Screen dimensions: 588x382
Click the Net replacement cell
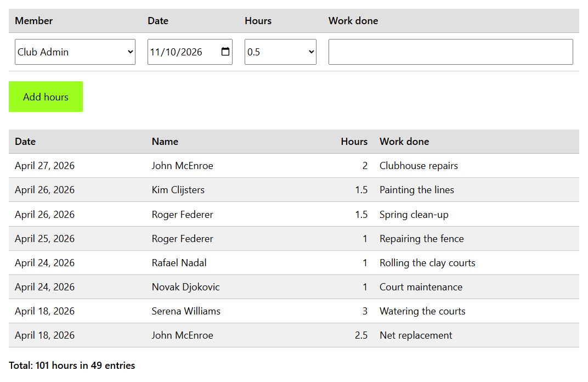[416, 335]
